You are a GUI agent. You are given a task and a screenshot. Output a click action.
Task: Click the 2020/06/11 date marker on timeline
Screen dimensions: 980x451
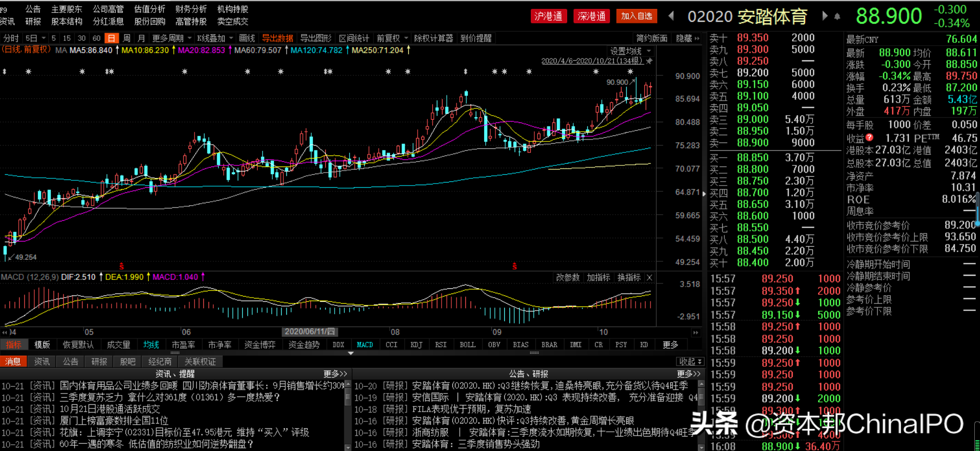tap(310, 332)
